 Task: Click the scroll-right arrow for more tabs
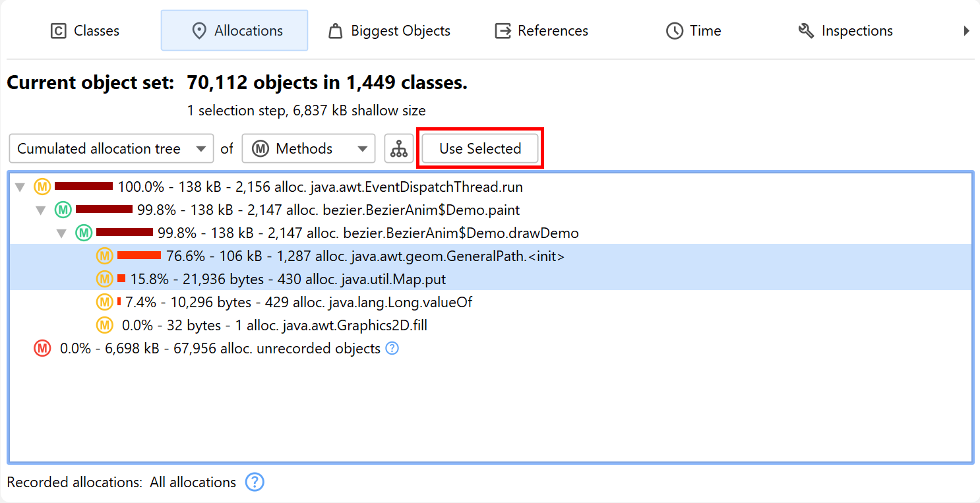(966, 31)
